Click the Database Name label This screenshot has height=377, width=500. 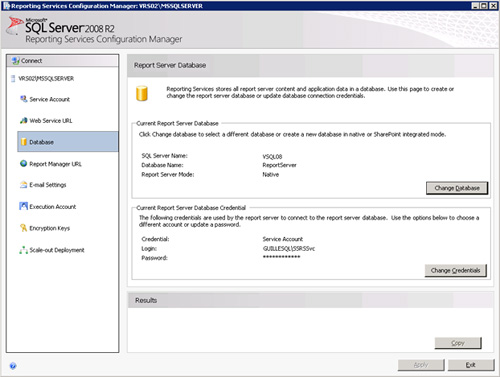click(x=162, y=165)
